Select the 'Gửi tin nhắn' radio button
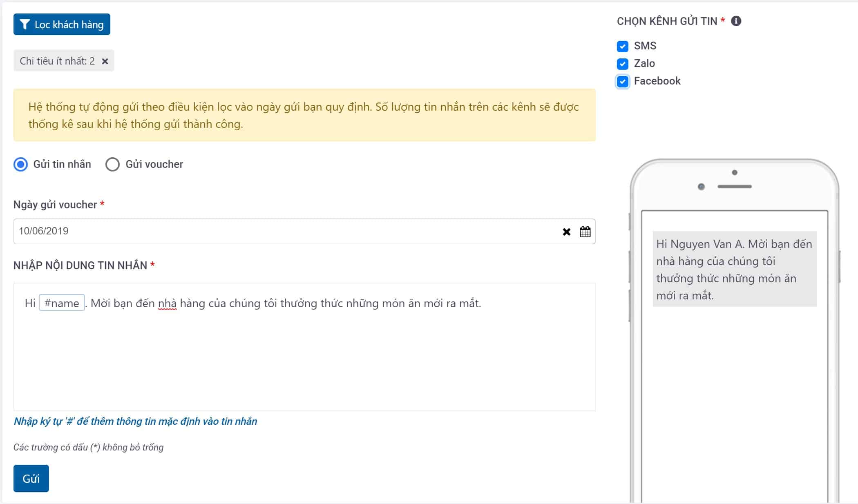 click(x=20, y=164)
